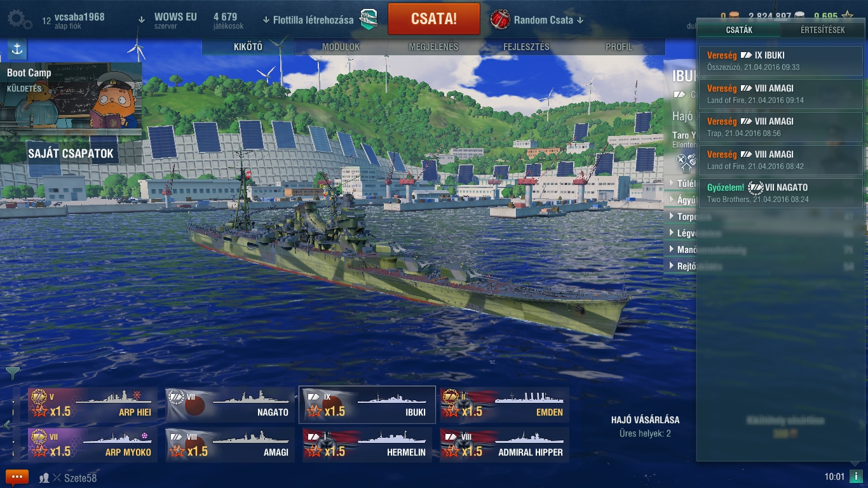Click the Random Csata mode icon
This screenshot has height=488, width=868.
tap(500, 20)
